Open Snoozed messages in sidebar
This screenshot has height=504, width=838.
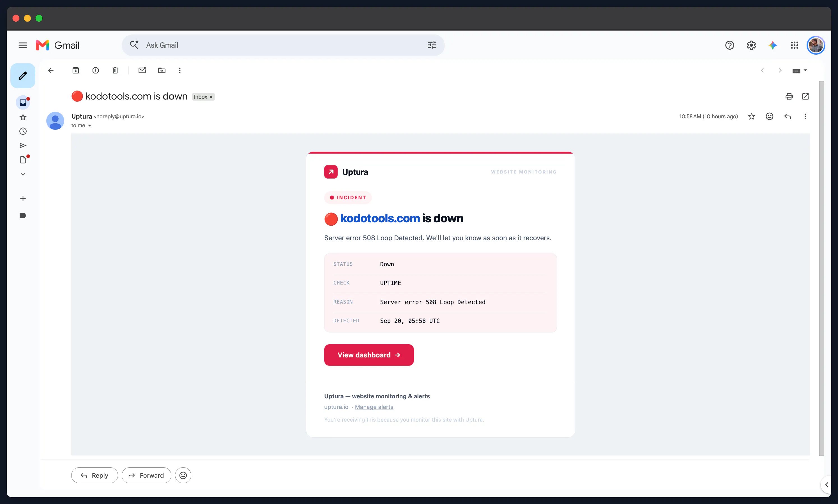(x=23, y=131)
